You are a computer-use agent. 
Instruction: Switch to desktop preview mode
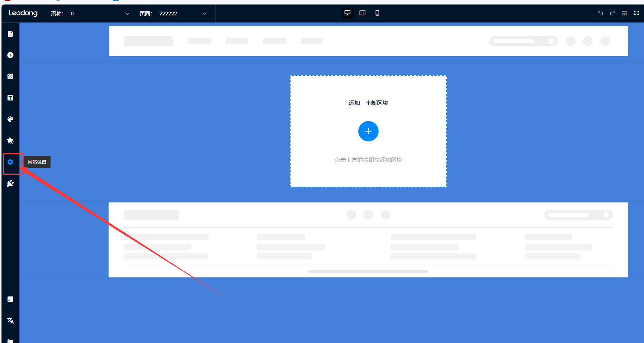347,13
